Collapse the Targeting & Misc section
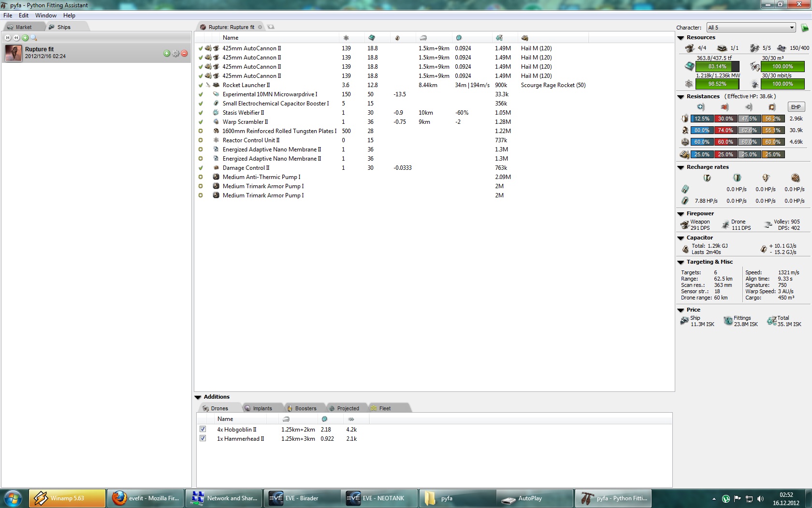The width and height of the screenshot is (812, 508). tap(681, 262)
